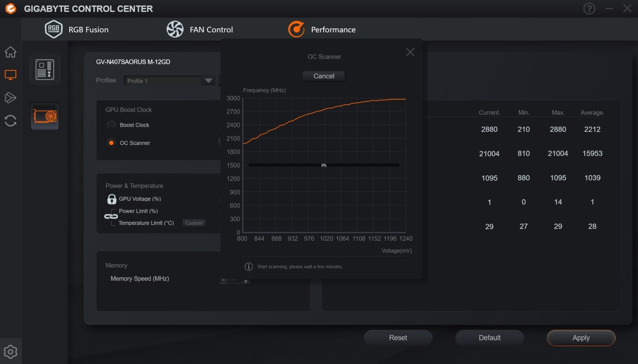This screenshot has height=364, width=638.
Task: Cancel the OC Scanner scan
Action: (x=324, y=76)
